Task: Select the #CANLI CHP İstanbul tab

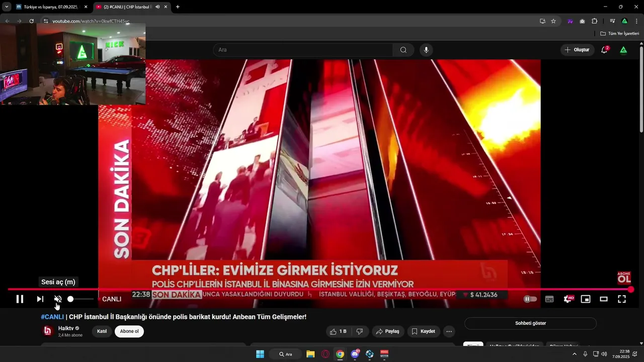Action: pos(127,7)
